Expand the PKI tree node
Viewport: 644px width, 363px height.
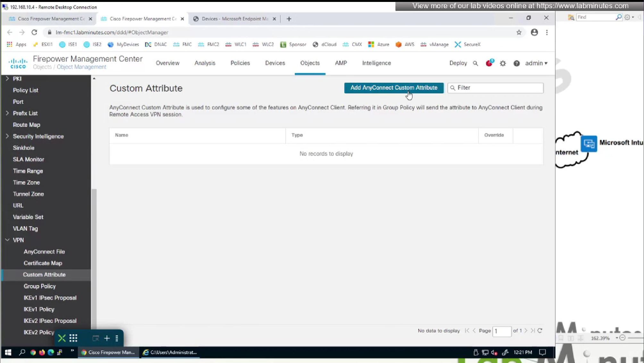coord(7,78)
